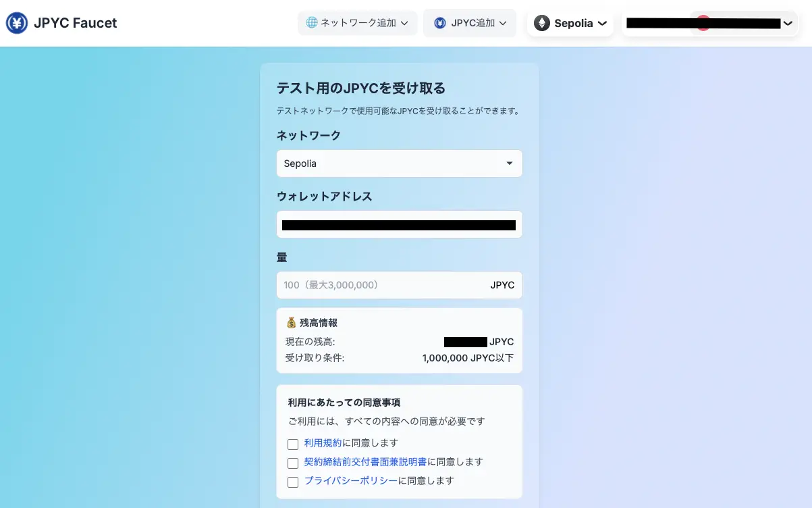Screen dimensions: 812x508
Task: Click the 量 amount input field
Action: (399, 284)
